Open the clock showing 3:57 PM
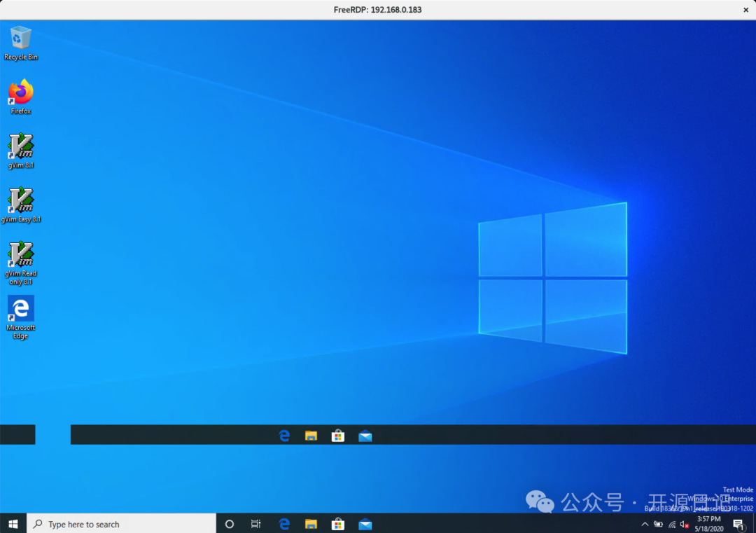Screen dimensions: 756x533 [709, 524]
